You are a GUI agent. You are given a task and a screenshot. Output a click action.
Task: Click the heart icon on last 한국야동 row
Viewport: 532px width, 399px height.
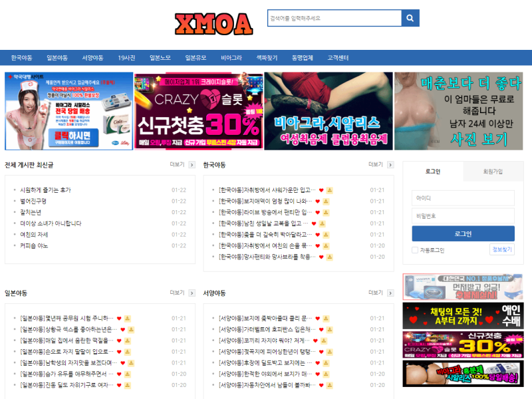tap(321, 257)
